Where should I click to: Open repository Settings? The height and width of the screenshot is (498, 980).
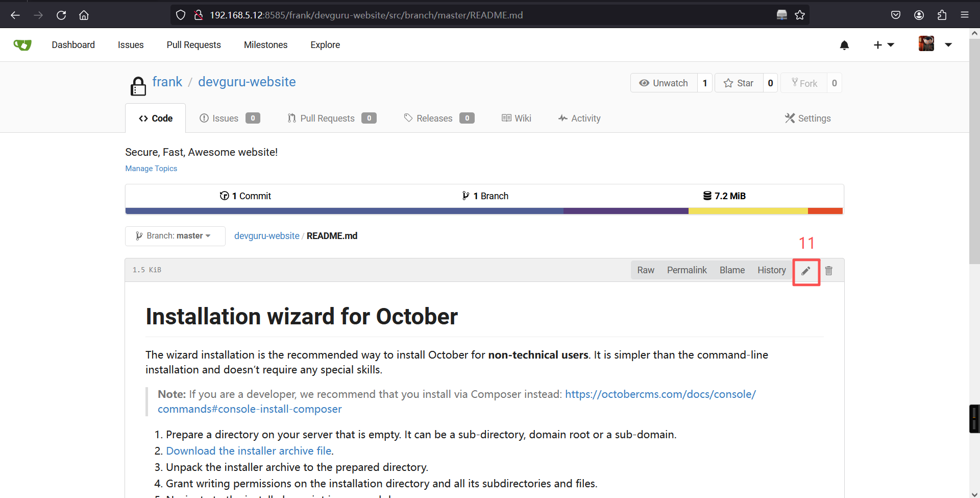[808, 118]
